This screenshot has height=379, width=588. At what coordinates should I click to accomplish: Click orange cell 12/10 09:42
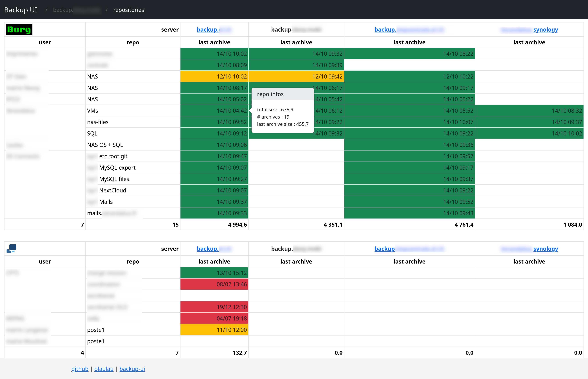point(296,76)
